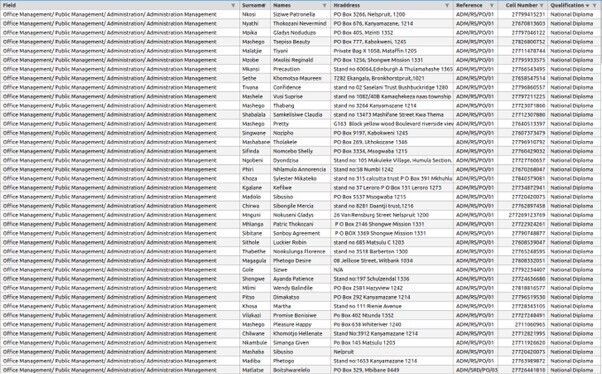
Task: Select address Po Box 638 Whiteriver
Action: pos(392,324)
